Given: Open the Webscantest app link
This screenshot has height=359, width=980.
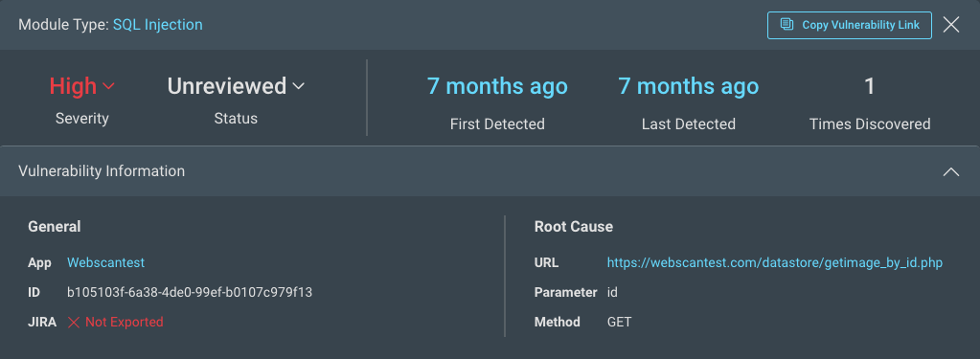Looking at the screenshot, I should [x=105, y=263].
